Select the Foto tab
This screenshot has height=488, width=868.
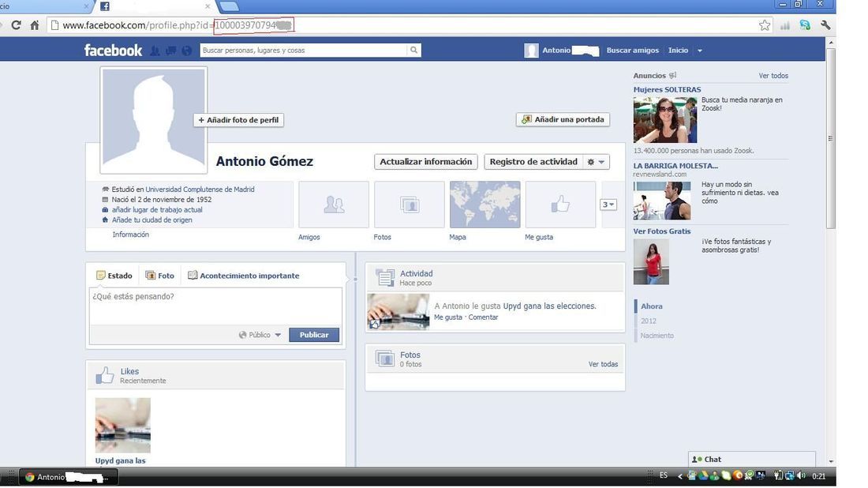[159, 276]
